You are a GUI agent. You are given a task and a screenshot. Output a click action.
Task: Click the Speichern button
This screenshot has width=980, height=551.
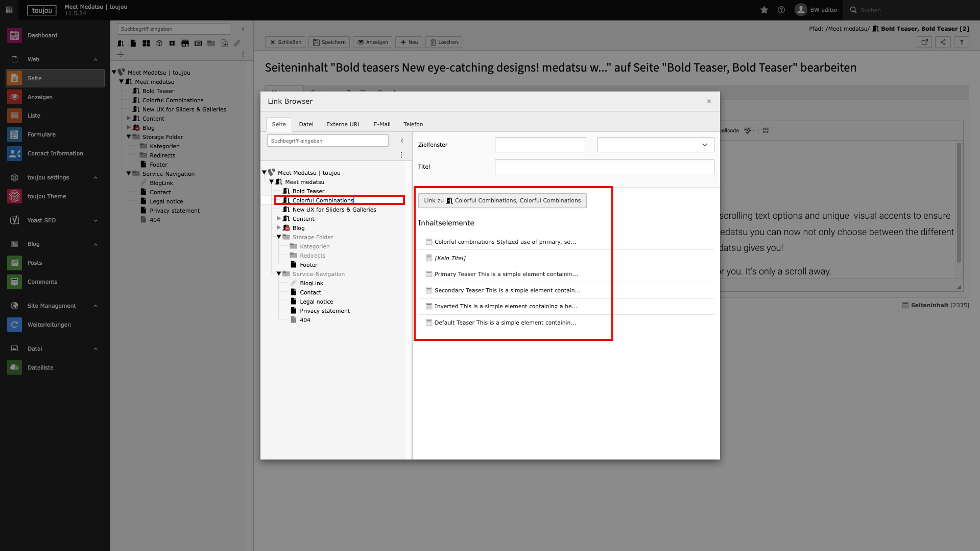[329, 42]
